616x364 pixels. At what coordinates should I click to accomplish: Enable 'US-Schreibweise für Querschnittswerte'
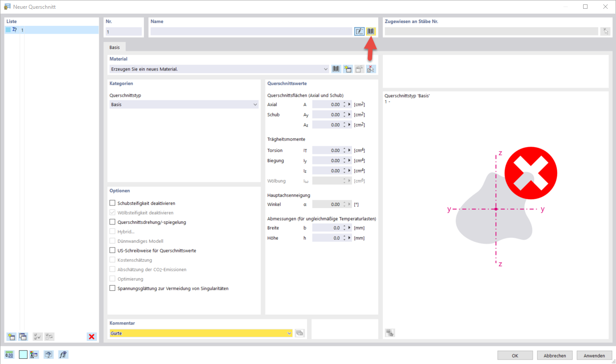click(x=113, y=251)
